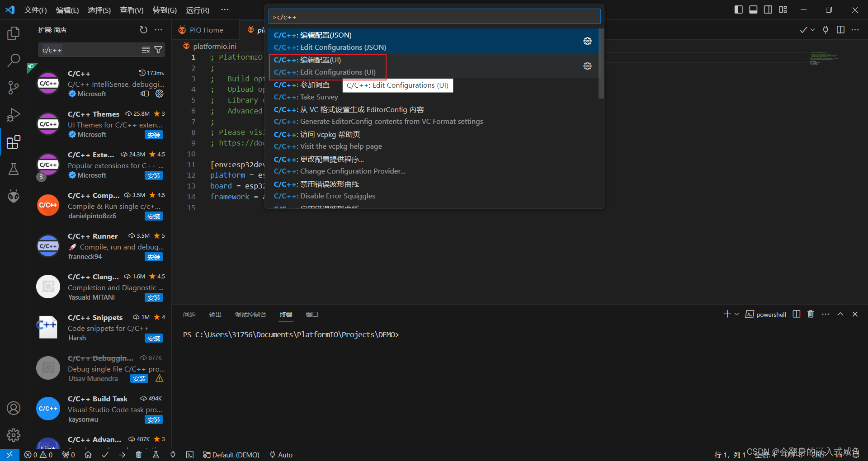The image size is (868, 461).
Task: Toggle primary side bar layout button
Action: click(x=739, y=9)
